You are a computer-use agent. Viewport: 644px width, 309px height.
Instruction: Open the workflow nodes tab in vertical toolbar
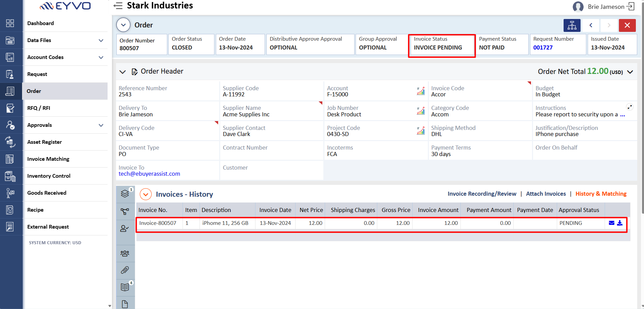tap(125, 211)
